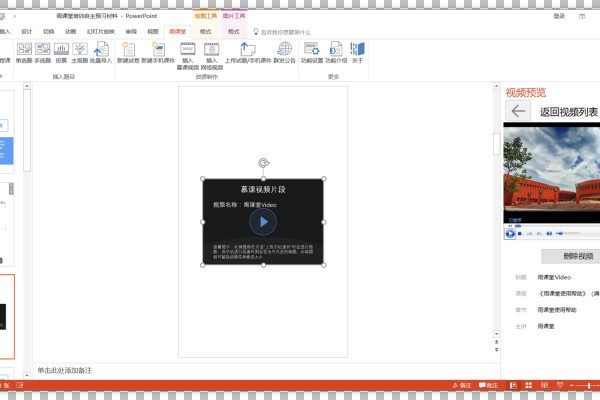Click 返回视频列表 label
Image resolution: width=600 pixels, height=400 pixels.
tap(569, 112)
